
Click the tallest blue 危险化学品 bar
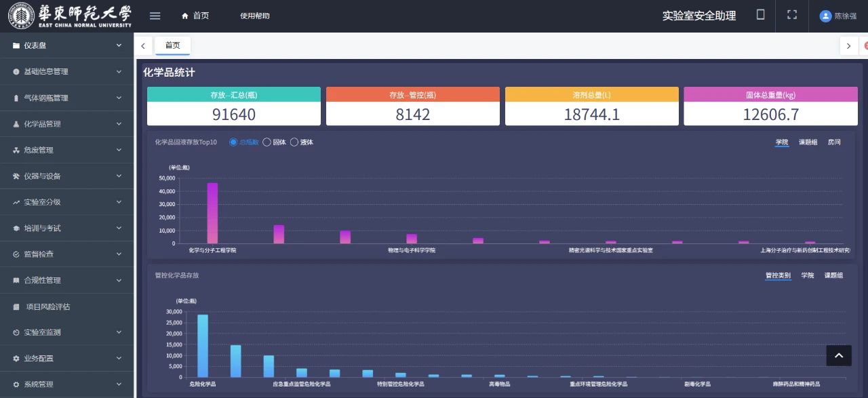[x=202, y=346]
